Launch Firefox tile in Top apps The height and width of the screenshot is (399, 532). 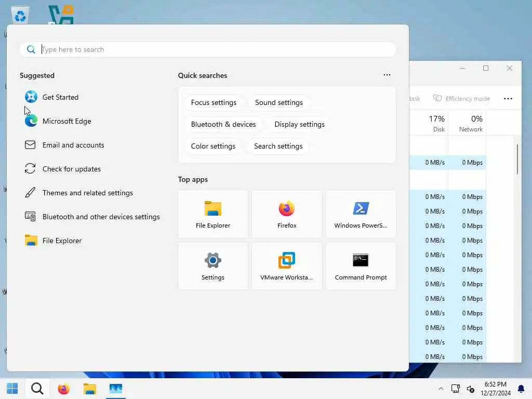coord(287,214)
